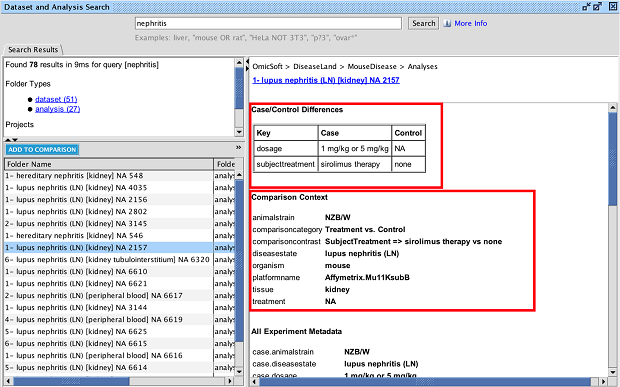Click the Folder type column header

[225, 164]
